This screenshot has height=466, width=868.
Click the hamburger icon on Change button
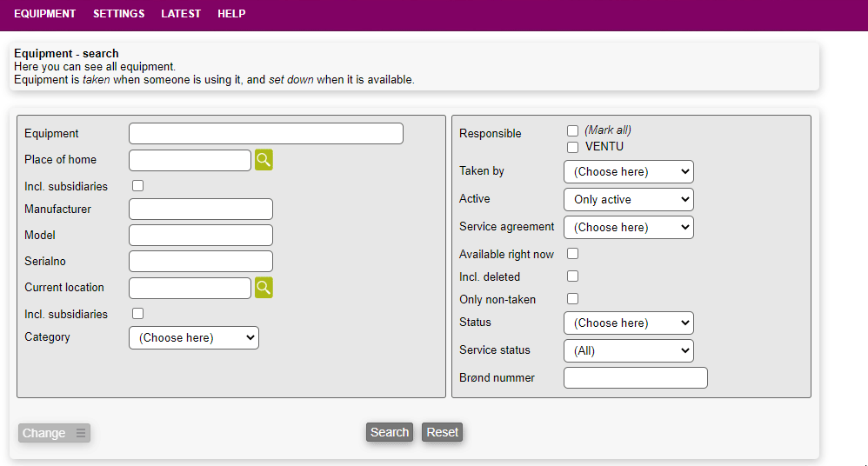tap(81, 433)
